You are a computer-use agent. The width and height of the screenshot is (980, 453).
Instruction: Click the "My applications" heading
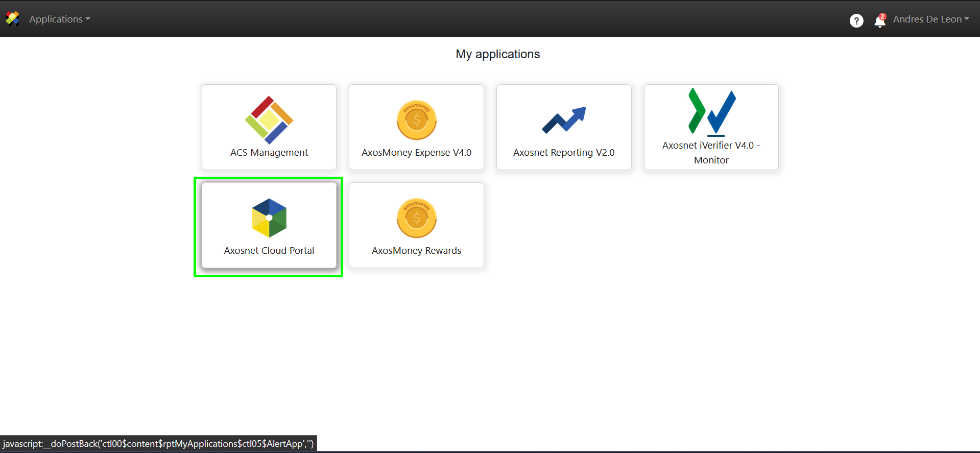pyautogui.click(x=497, y=54)
